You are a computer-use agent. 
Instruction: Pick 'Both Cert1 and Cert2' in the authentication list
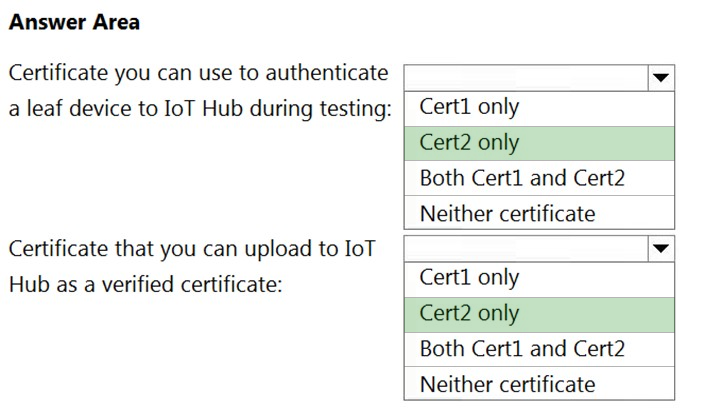click(539, 178)
